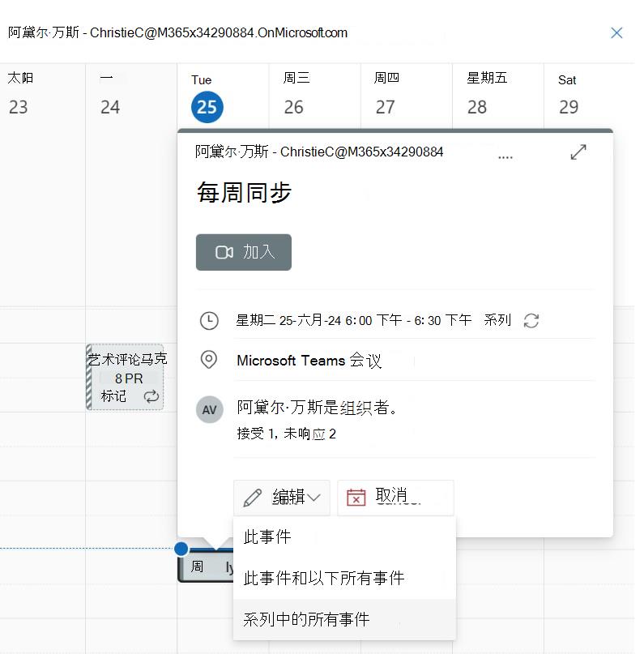The image size is (644, 654).
Task: Click the 阿黛尔·万斯是组织者 organizer text
Action: pyautogui.click(x=318, y=408)
